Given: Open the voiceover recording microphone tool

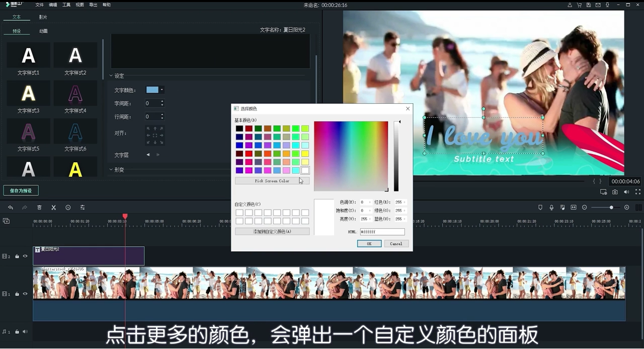Looking at the screenshot, I should [551, 207].
